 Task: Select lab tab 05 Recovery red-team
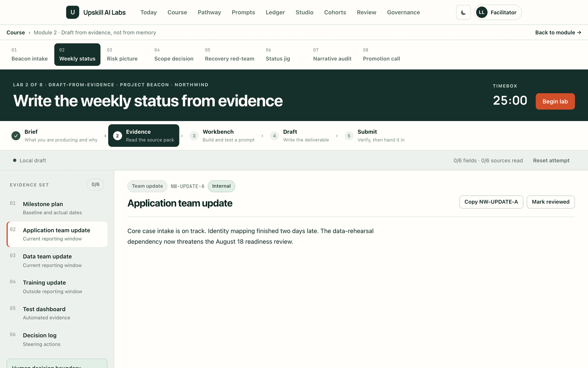pos(230,55)
